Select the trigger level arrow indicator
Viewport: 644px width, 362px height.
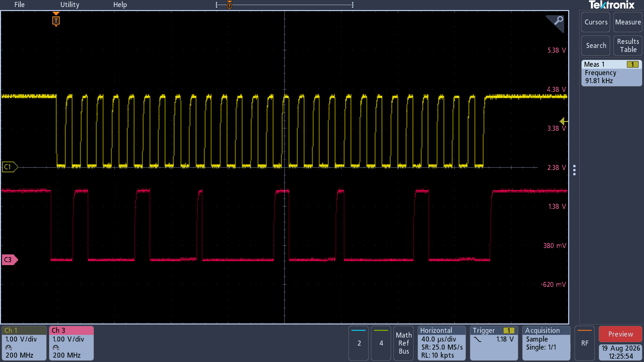click(x=563, y=121)
